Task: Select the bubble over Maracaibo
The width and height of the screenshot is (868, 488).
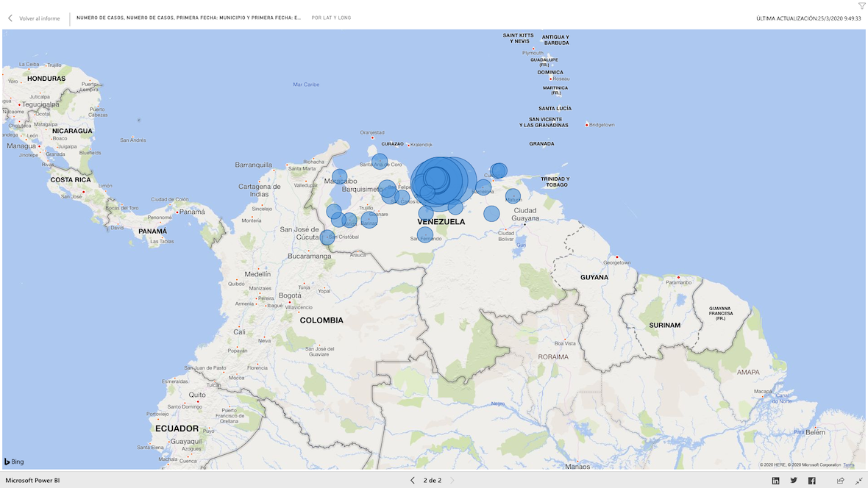Action: pos(339,176)
